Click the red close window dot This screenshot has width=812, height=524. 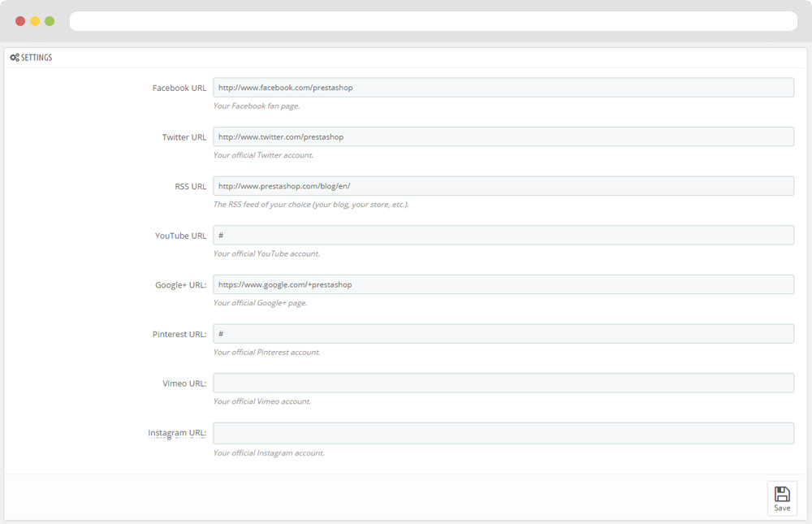tap(20, 21)
